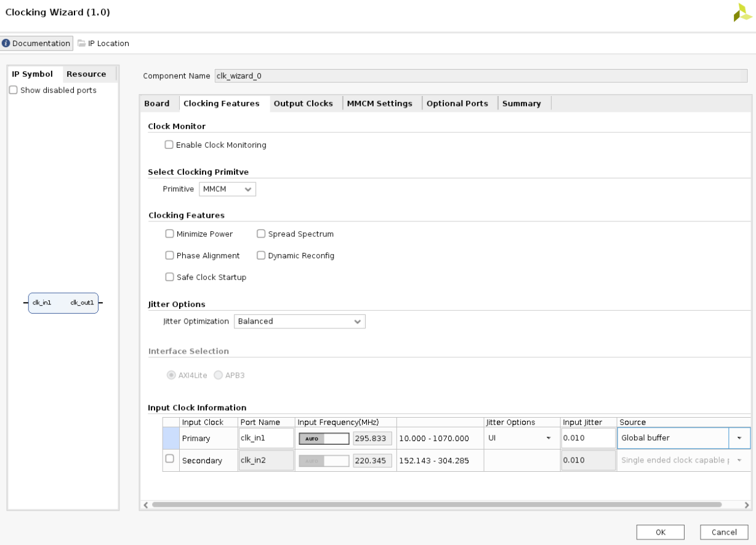Click the horizontal scrollbar
756x545 pixels.
436,504
